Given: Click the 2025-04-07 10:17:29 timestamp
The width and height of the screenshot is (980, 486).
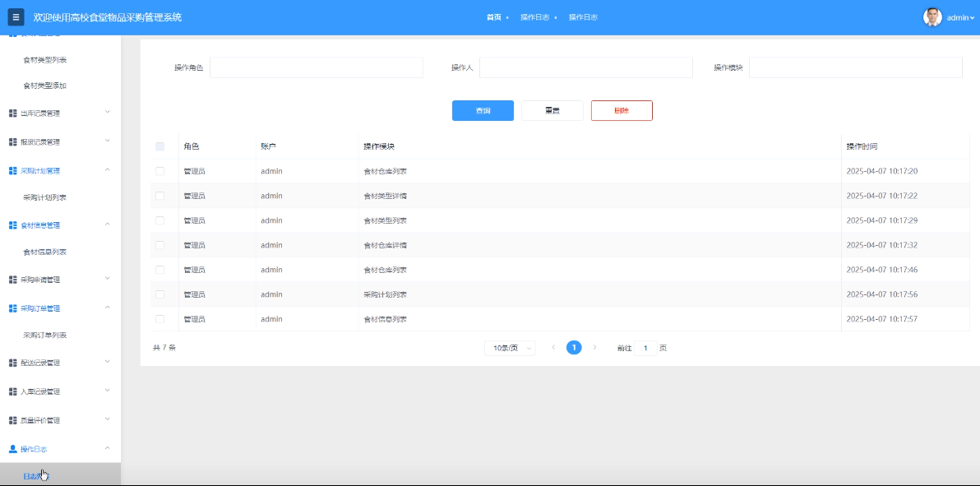Looking at the screenshot, I should pyautogui.click(x=882, y=220).
